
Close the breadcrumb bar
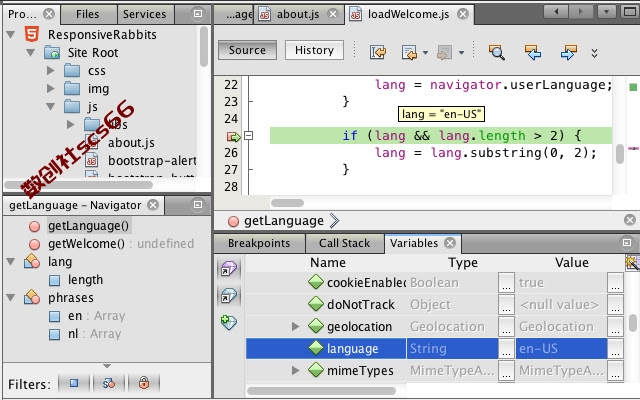pyautogui.click(x=630, y=220)
